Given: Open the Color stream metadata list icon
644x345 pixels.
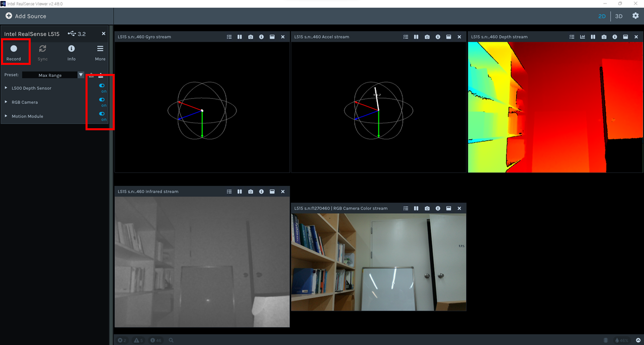Looking at the screenshot, I should [x=406, y=208].
